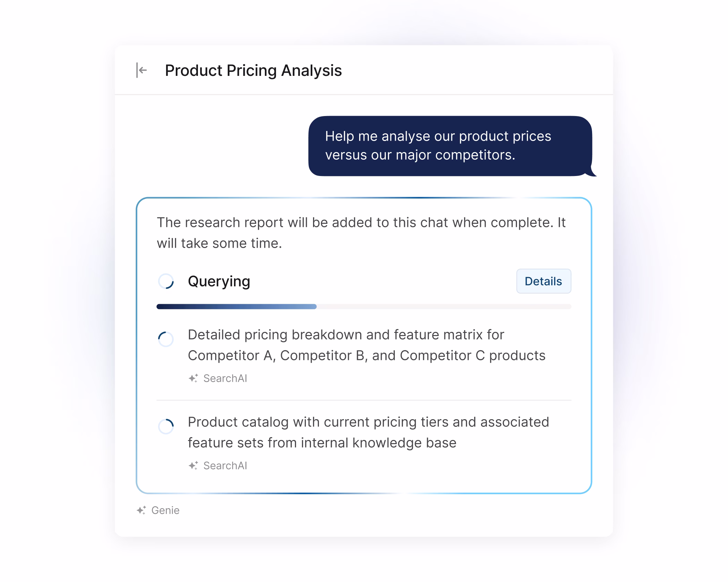The width and height of the screenshot is (728, 582).
Task: Click the Product Pricing Analysis title
Action: point(253,70)
